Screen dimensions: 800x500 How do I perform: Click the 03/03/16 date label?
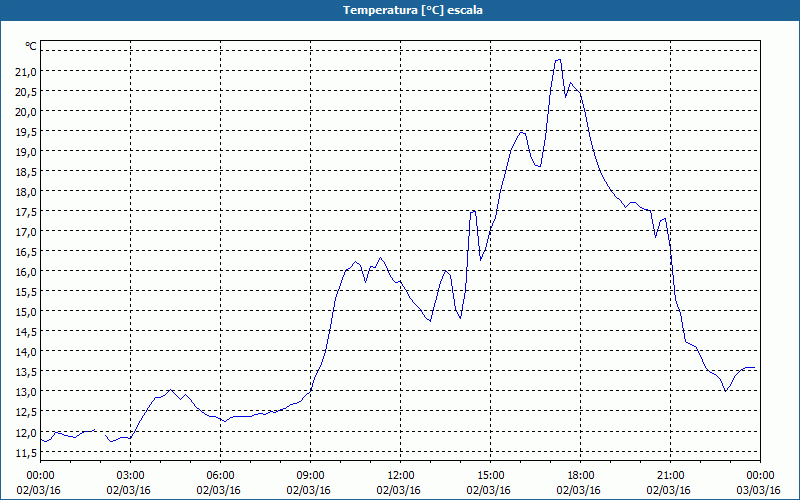[759, 490]
